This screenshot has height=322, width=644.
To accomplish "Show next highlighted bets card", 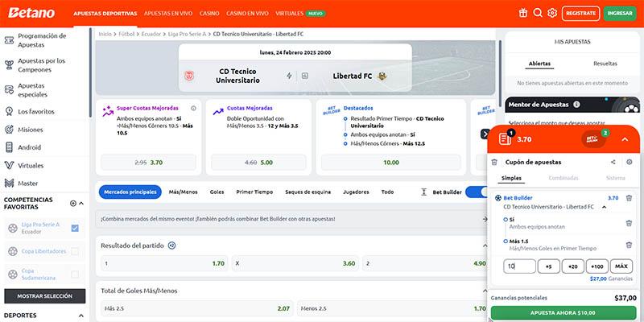I will click(485, 134).
